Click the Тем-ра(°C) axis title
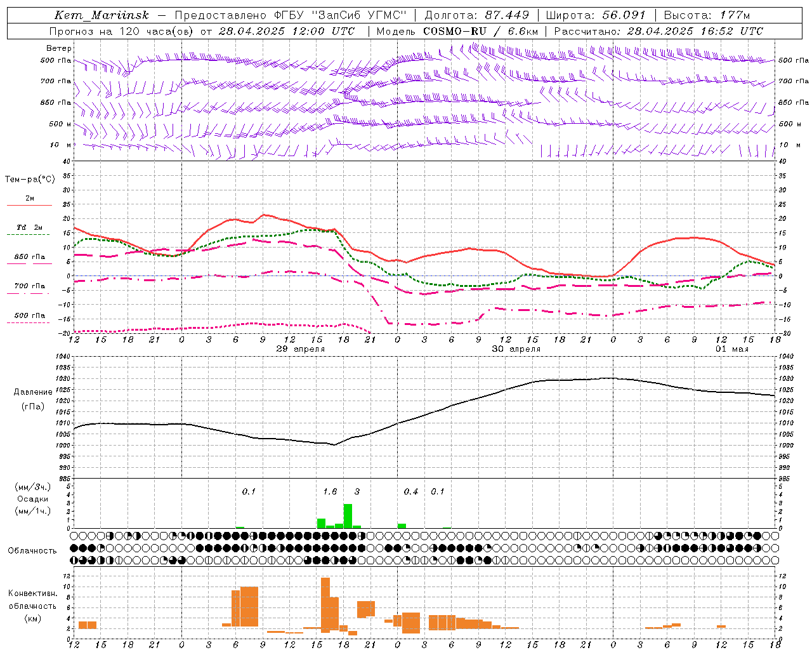Image resolution: width=812 pixels, height=650 pixels. 30,180
